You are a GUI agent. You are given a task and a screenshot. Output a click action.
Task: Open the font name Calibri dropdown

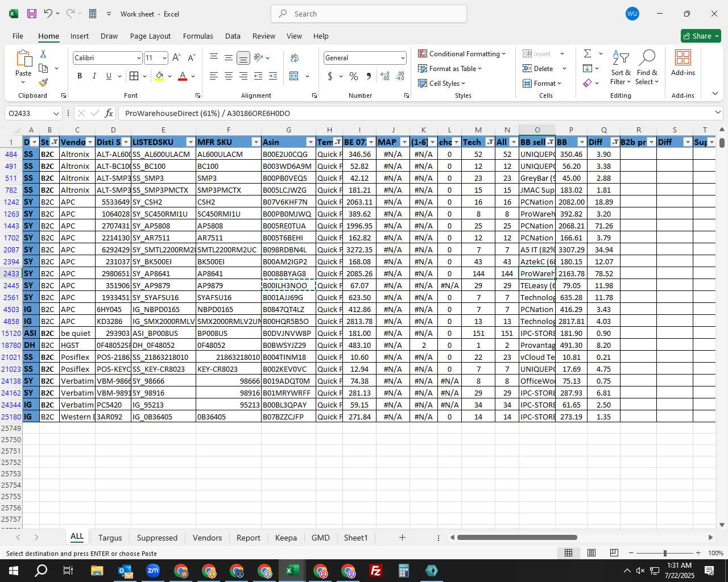[138, 58]
